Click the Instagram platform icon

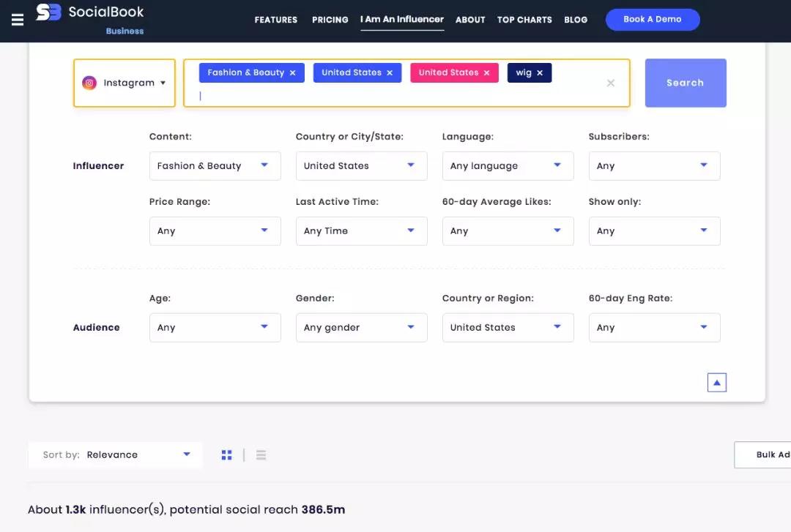[x=89, y=83]
